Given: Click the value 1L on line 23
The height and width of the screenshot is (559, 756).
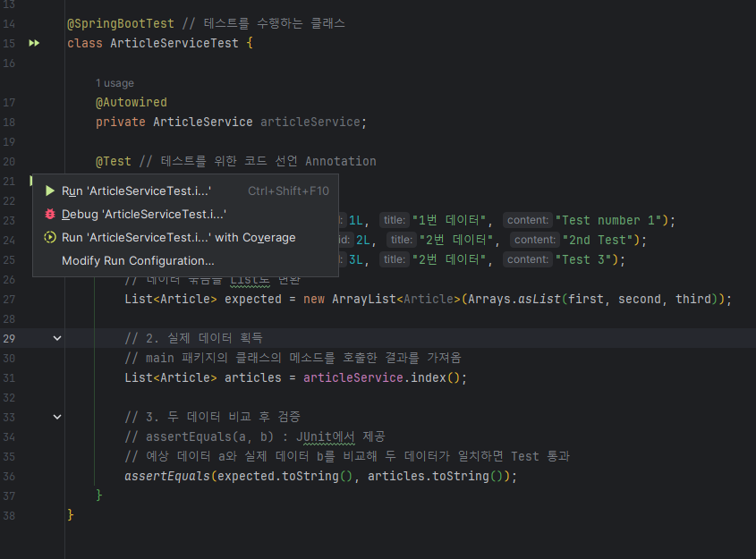Looking at the screenshot, I should [x=356, y=220].
